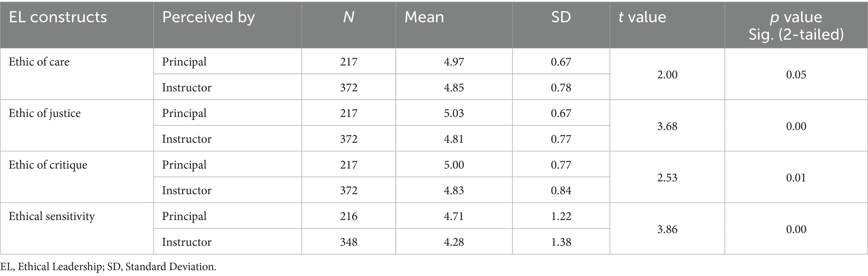
Task: Select the mean value 4.28
Action: pyautogui.click(x=454, y=242)
